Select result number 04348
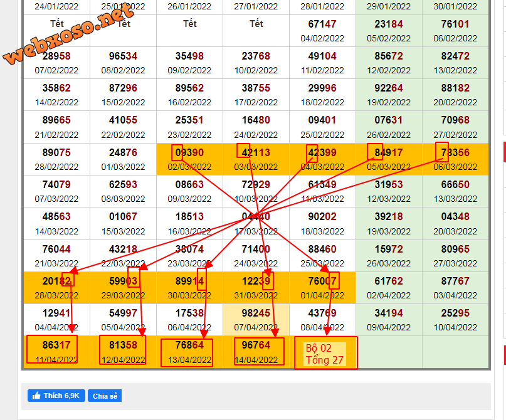506x420 pixels. pos(455,216)
